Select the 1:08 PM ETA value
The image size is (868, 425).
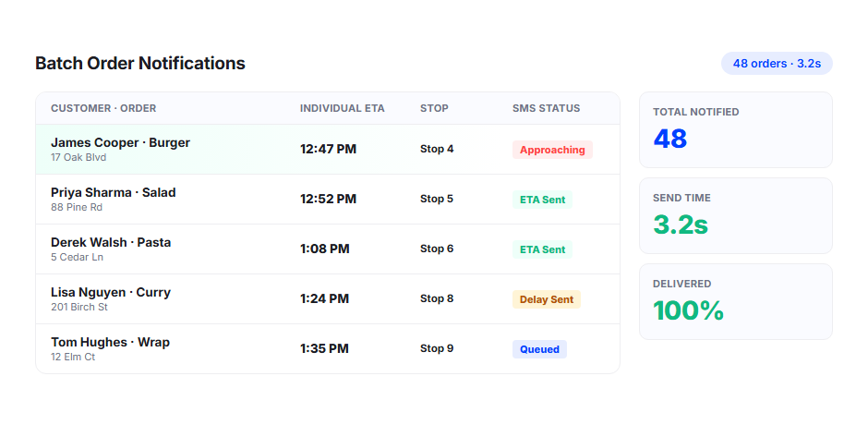(x=325, y=249)
